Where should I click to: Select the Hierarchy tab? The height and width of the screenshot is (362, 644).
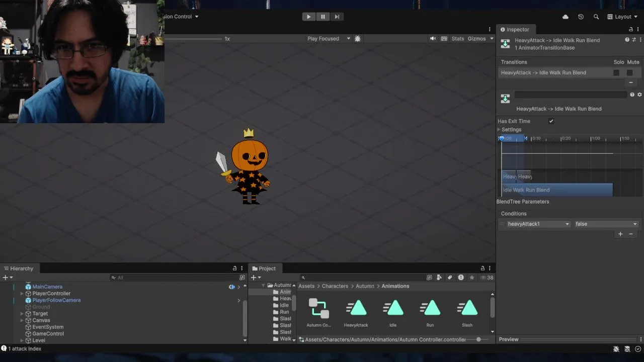pyautogui.click(x=18, y=268)
